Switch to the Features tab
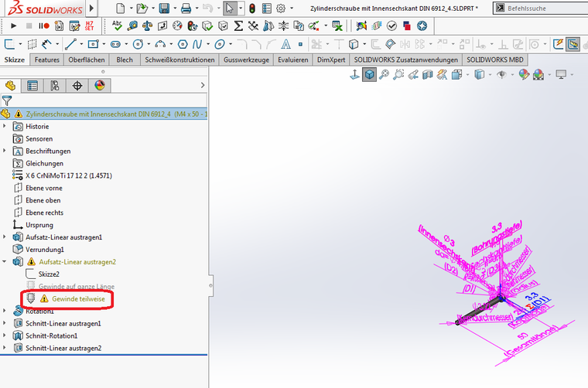Screen dimensions: 588x388 point(47,60)
